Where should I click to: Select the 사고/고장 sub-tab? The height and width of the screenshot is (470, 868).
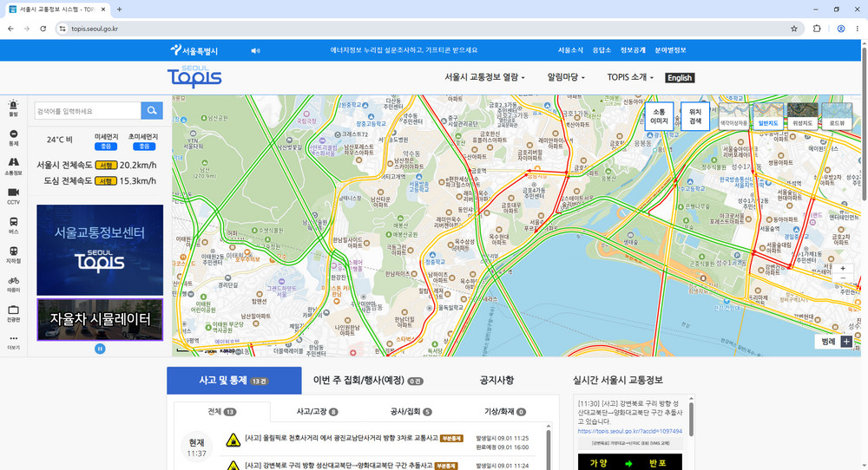(x=317, y=411)
